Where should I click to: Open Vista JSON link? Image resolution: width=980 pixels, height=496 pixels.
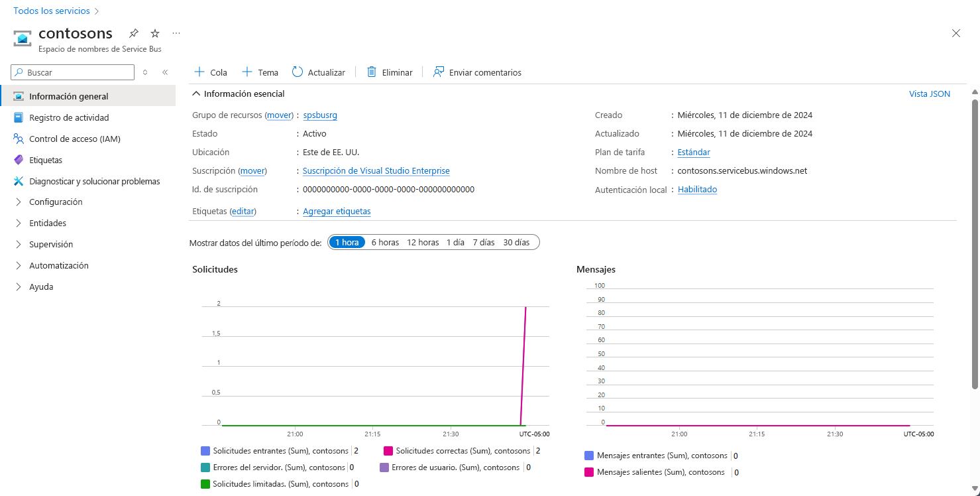(930, 93)
